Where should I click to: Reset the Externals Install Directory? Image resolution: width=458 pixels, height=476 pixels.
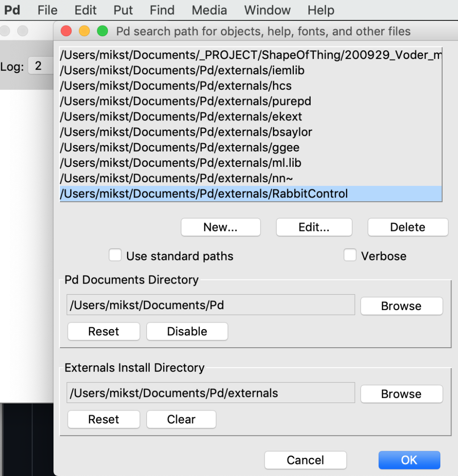104,419
